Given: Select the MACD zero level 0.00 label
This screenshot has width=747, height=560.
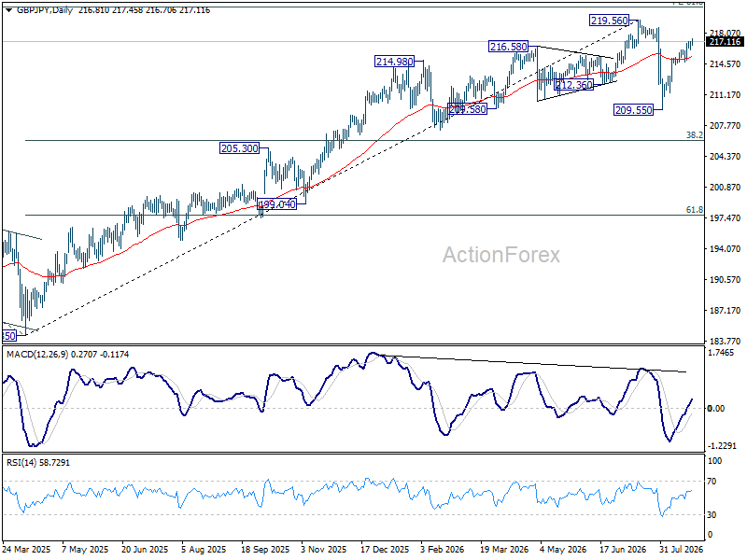Looking at the screenshot, I should coord(716,408).
